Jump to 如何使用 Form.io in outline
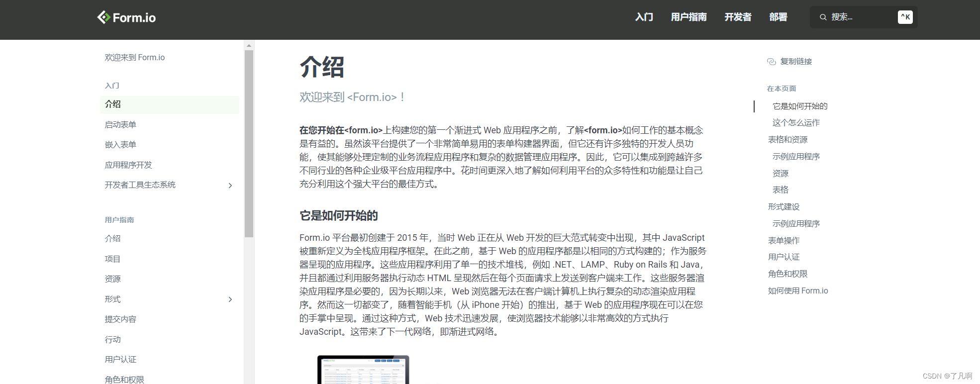980x384 pixels. click(798, 291)
